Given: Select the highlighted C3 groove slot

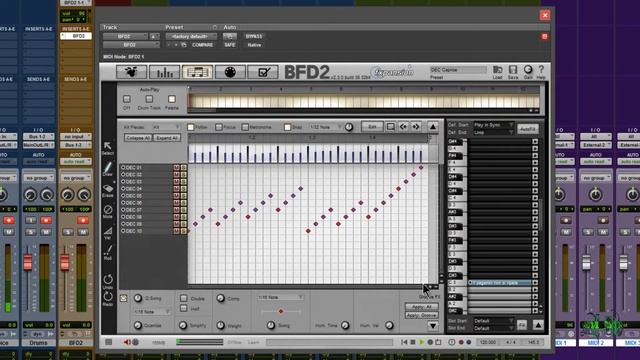Looking at the screenshot, I should click(x=499, y=282).
